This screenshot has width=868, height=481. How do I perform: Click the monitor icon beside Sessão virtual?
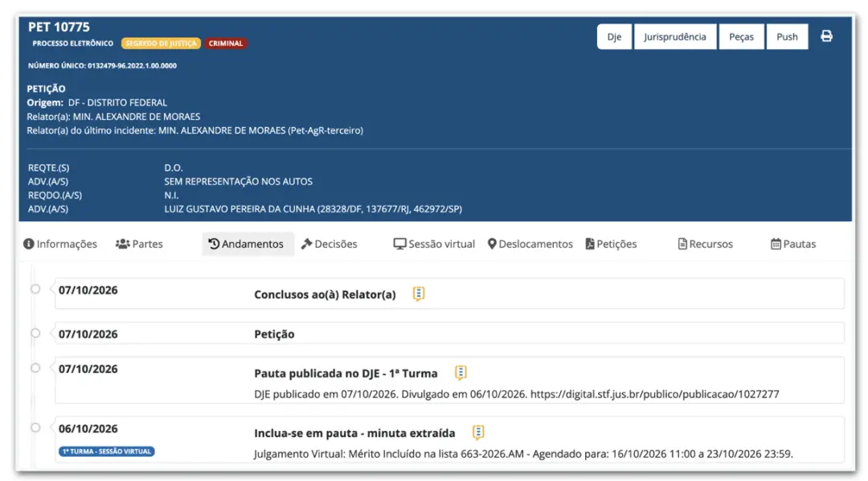pos(399,244)
